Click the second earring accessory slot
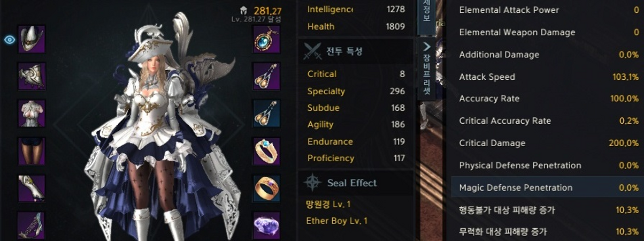The image size is (644, 241). point(266,113)
